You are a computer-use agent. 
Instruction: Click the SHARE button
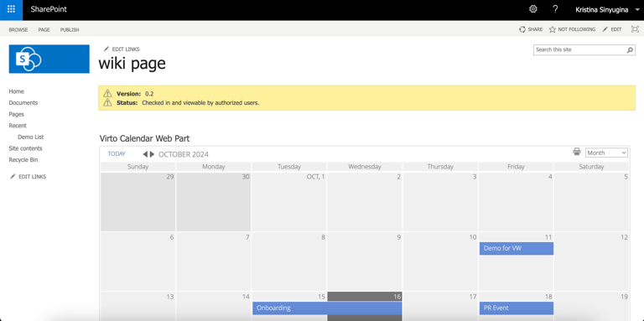(531, 29)
